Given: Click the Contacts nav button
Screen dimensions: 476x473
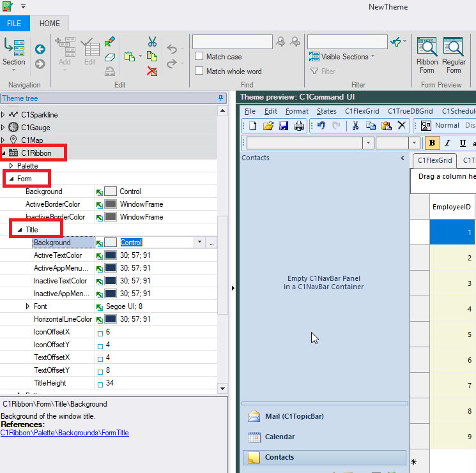Looking at the screenshot, I should pyautogui.click(x=324, y=457).
